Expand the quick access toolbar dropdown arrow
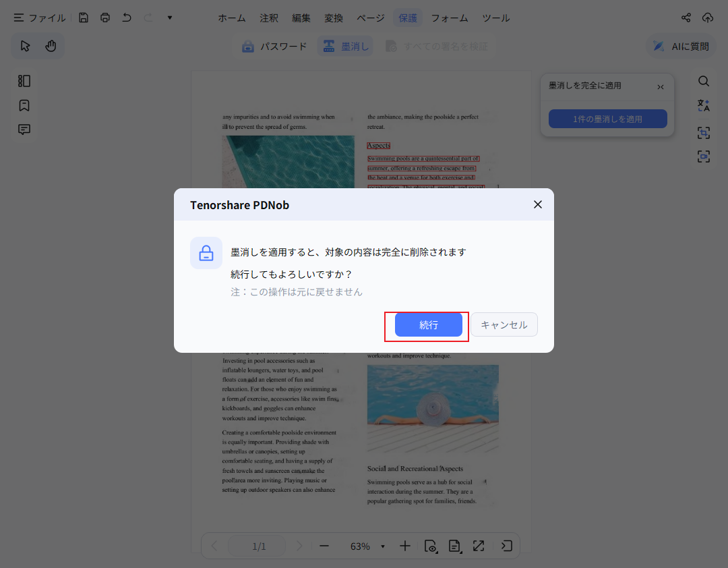The width and height of the screenshot is (728, 568). click(170, 18)
